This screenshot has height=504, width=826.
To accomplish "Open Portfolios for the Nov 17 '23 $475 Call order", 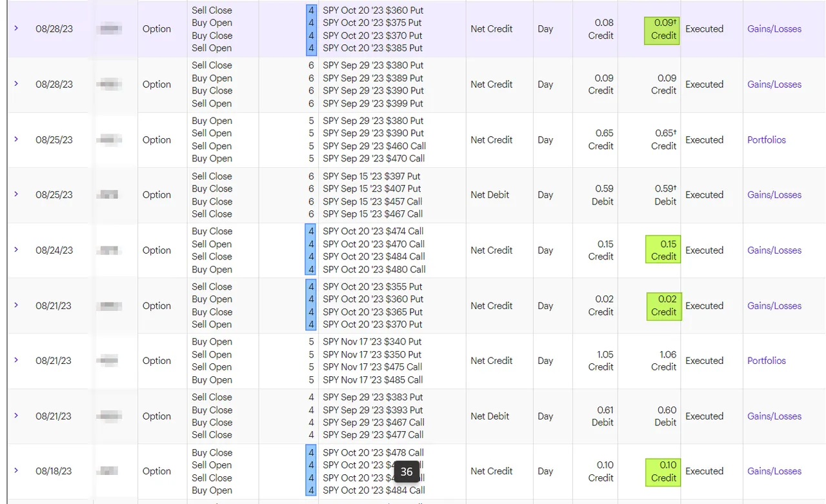I will (767, 361).
